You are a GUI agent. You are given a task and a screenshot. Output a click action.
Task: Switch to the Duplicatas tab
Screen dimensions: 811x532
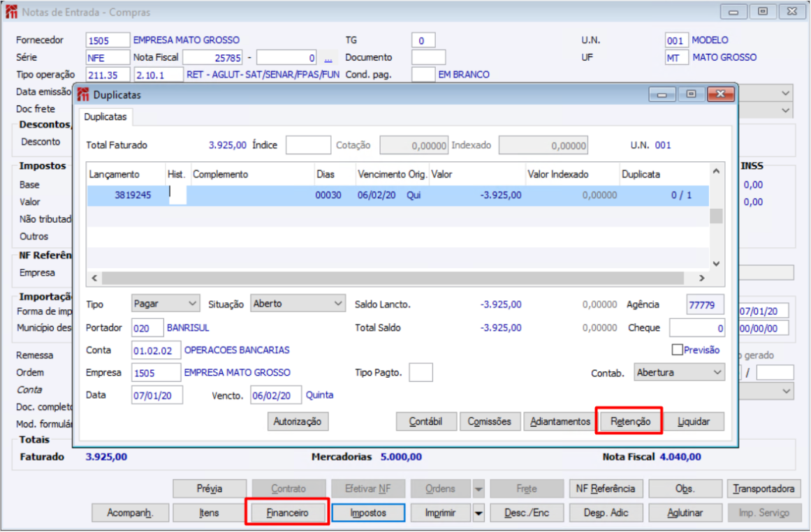103,117
